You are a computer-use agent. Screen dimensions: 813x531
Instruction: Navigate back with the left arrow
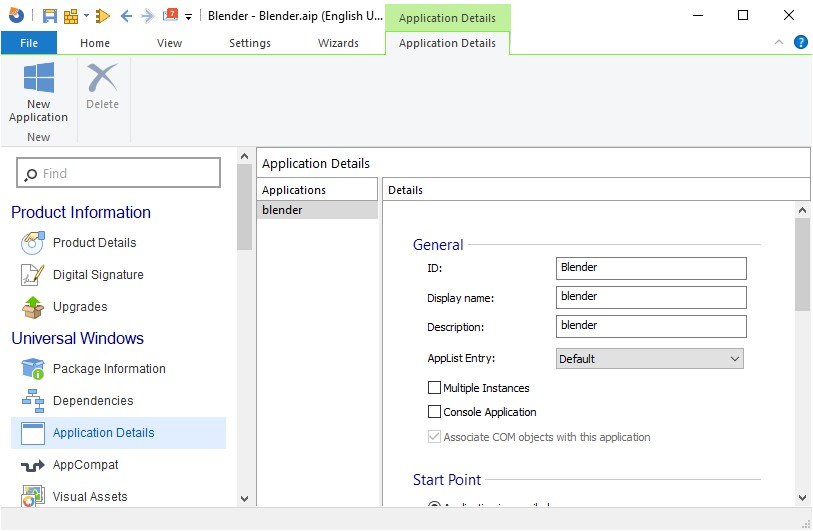click(x=126, y=16)
